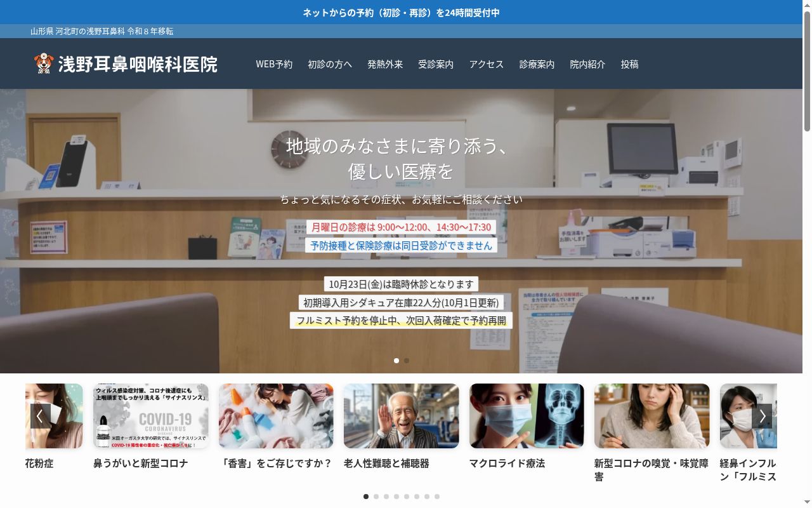Select 発熱外来 menu item
The width and height of the screenshot is (812, 508).
[385, 64]
